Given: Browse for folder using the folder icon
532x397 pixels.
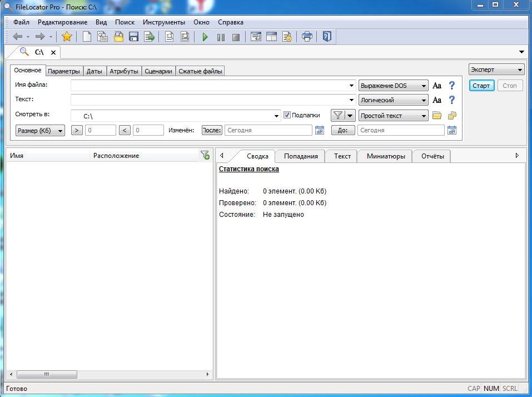Looking at the screenshot, I should point(436,115).
